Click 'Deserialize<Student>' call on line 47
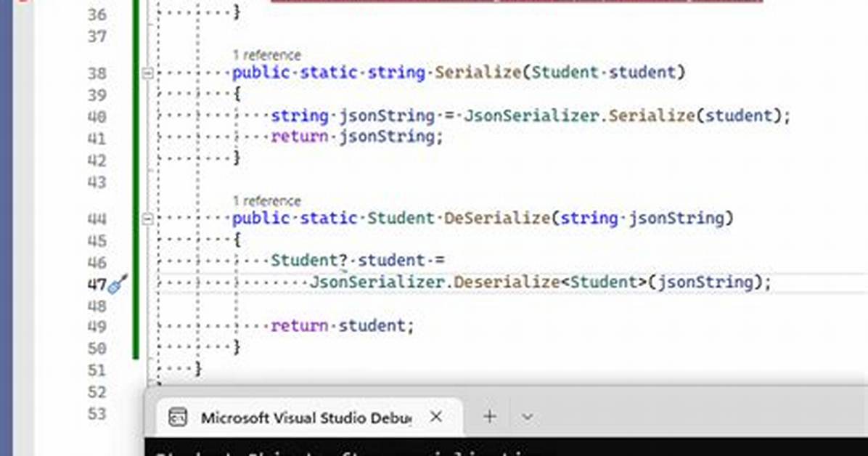The height and width of the screenshot is (456, 868). (x=549, y=282)
